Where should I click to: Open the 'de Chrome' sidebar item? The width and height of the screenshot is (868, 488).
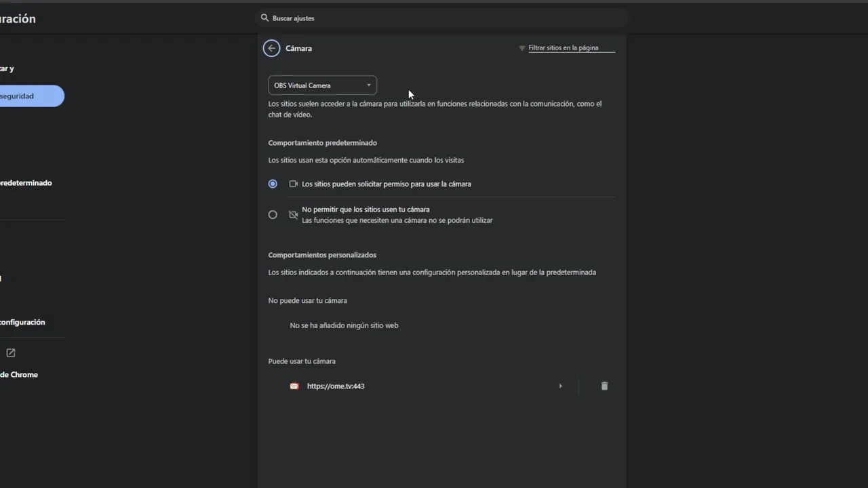[x=19, y=375]
